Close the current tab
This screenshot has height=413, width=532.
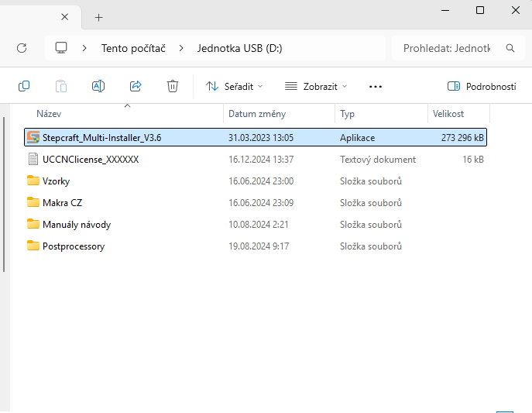[65, 17]
